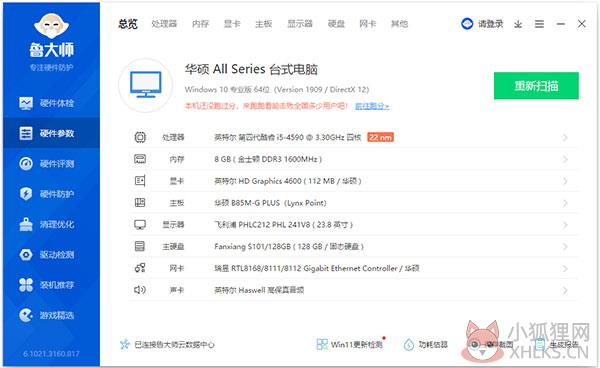Switch to the 处理器 tab
This screenshot has width=600, height=368.
point(164,24)
